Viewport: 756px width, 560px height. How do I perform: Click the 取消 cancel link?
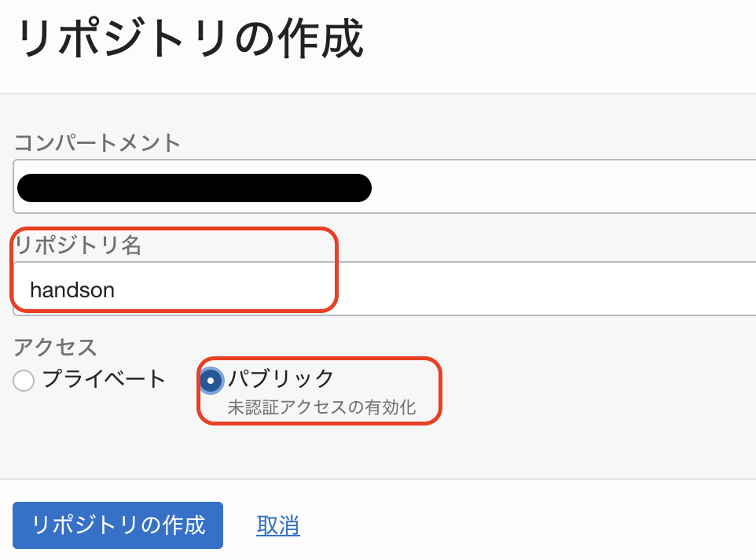[x=277, y=525]
